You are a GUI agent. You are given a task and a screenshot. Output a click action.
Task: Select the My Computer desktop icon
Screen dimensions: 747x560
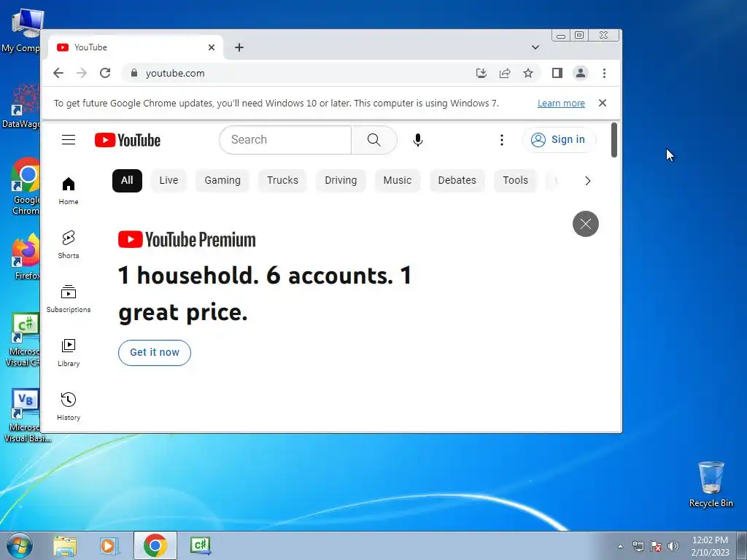click(22, 31)
